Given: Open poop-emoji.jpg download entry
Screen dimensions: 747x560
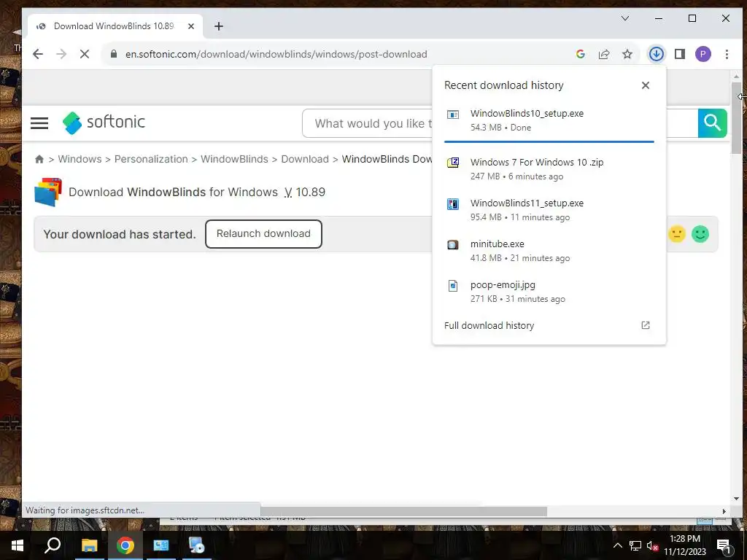Looking at the screenshot, I should pyautogui.click(x=549, y=292).
